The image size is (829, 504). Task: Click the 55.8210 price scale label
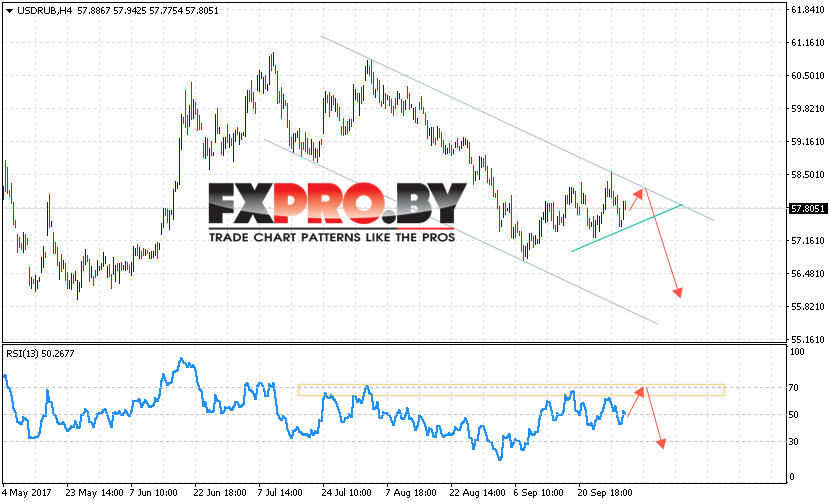807,307
